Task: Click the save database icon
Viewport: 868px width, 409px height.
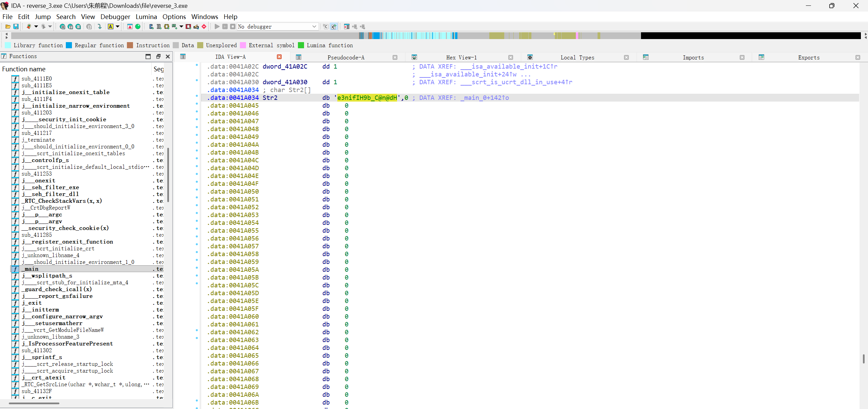Action: tap(16, 26)
